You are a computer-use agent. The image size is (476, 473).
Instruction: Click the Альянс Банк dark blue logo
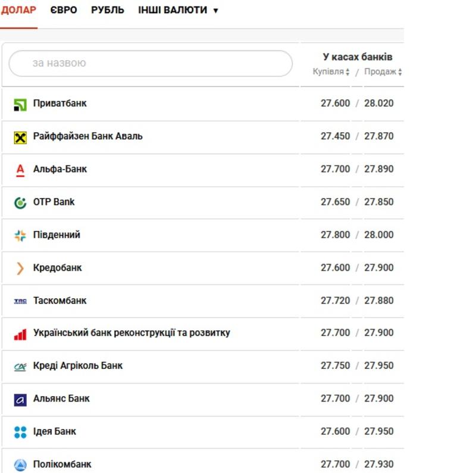(x=20, y=400)
